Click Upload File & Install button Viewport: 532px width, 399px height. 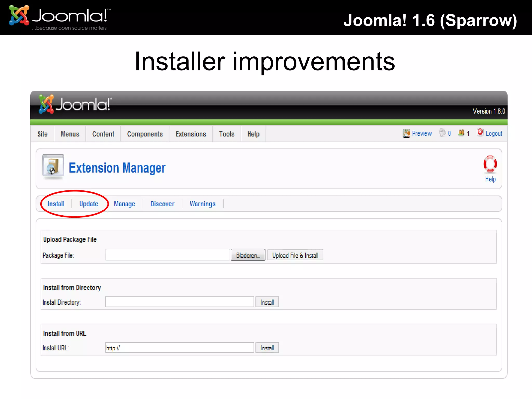coord(295,255)
